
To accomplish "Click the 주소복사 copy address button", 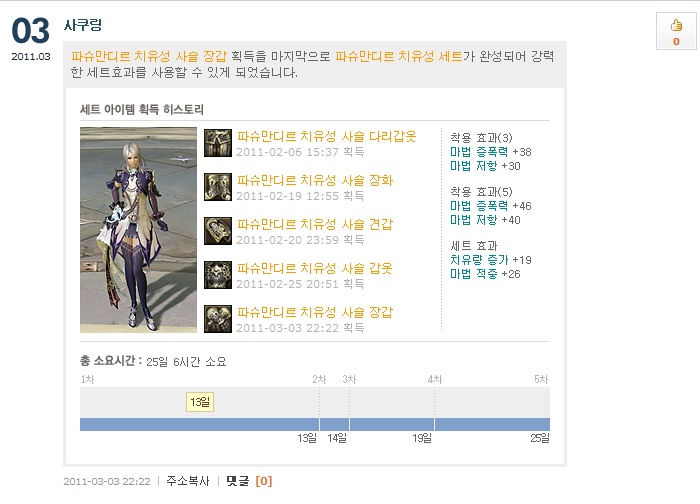I will point(188,481).
